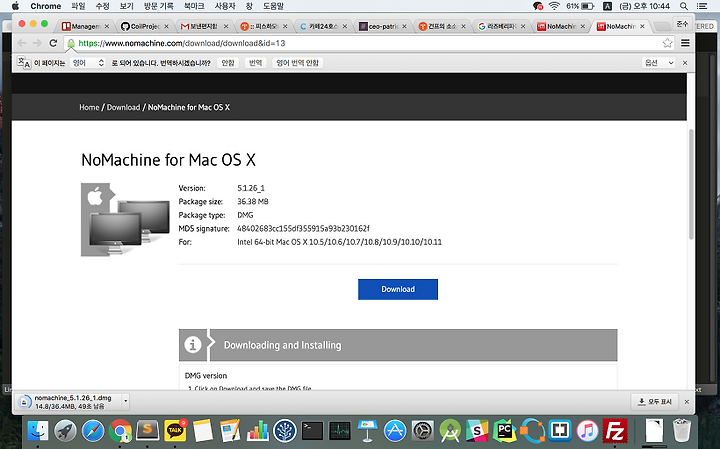Open the 수정 menu
This screenshot has height=449, width=720.
tap(102, 6)
